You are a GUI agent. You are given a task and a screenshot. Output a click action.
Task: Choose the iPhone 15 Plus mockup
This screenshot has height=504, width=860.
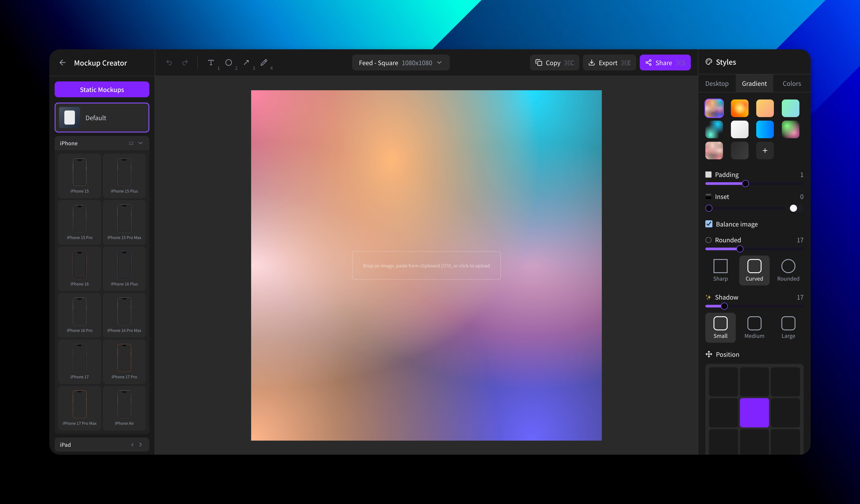(x=124, y=176)
